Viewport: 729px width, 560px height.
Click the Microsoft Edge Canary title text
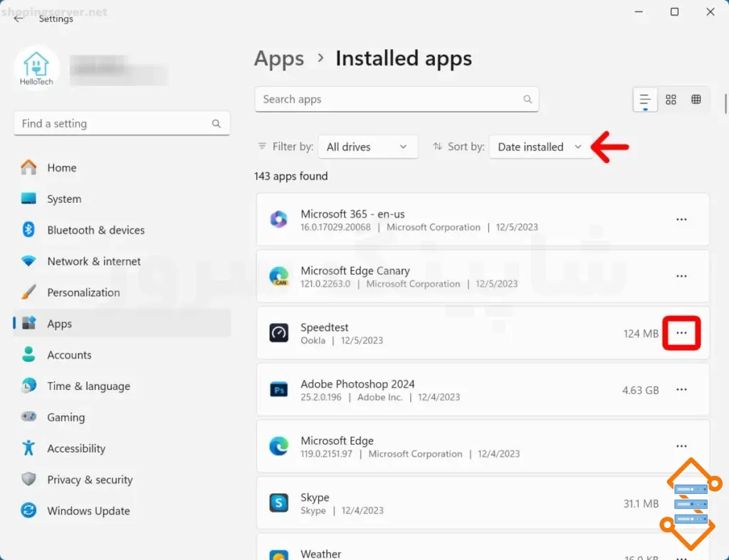tap(355, 270)
